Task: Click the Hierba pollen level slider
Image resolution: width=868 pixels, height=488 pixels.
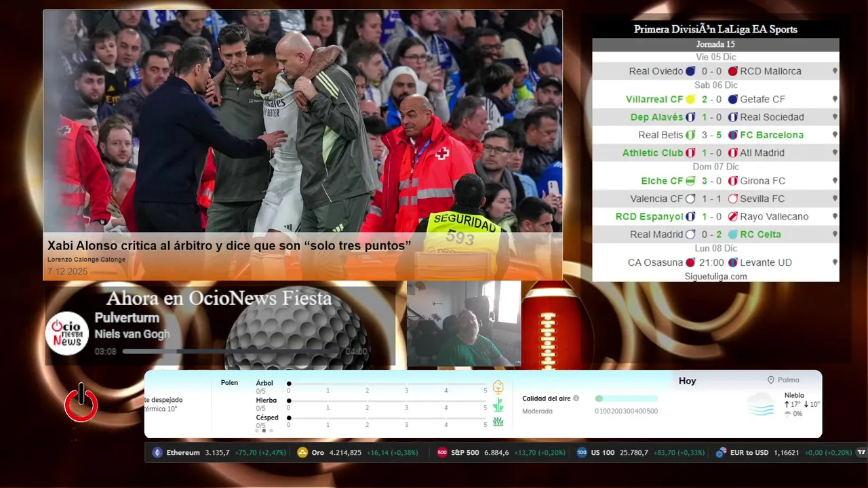Action: 387,401
